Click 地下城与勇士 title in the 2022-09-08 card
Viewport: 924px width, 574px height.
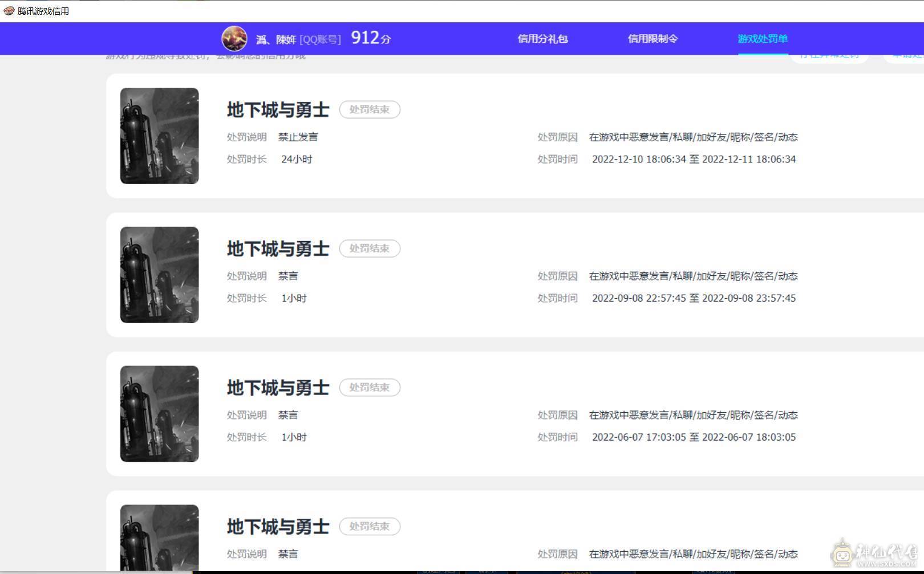(278, 249)
